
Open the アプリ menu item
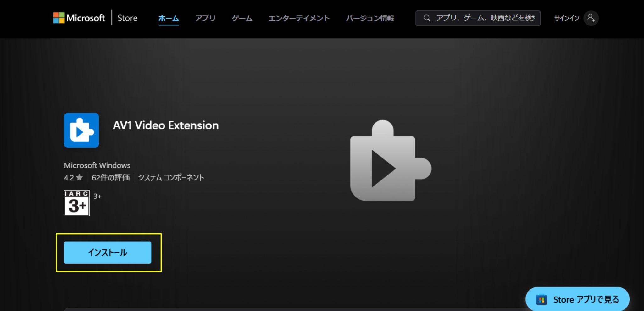[x=205, y=18]
